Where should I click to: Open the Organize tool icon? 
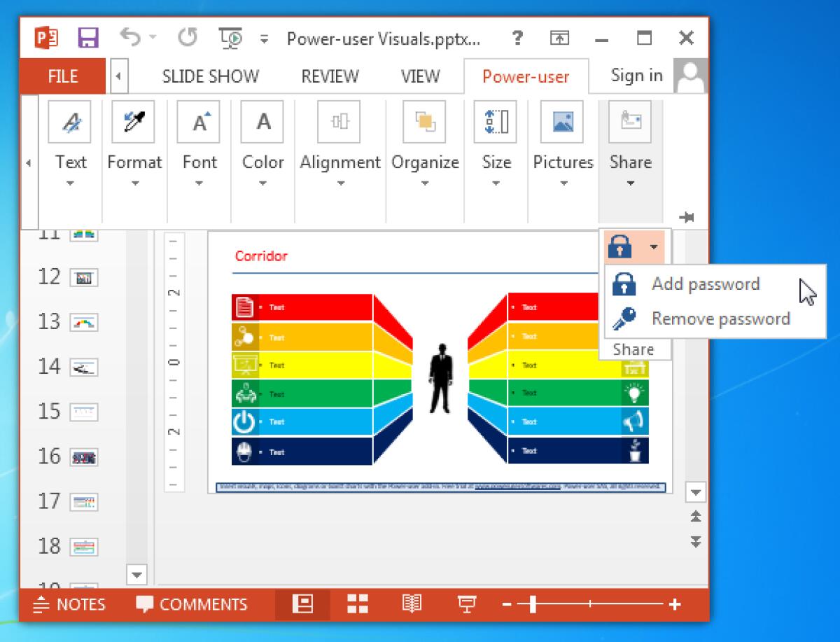tap(425, 122)
